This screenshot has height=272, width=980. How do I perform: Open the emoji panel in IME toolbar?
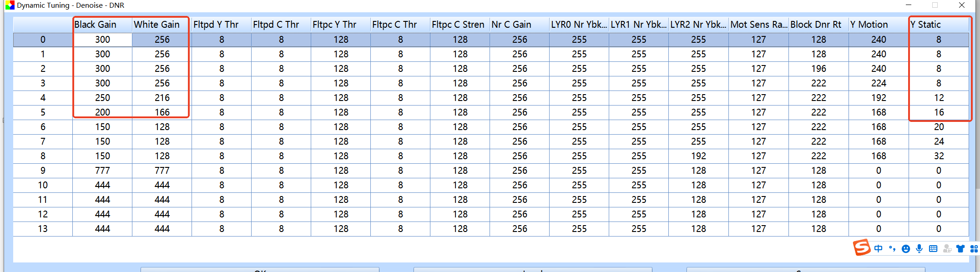906,248
